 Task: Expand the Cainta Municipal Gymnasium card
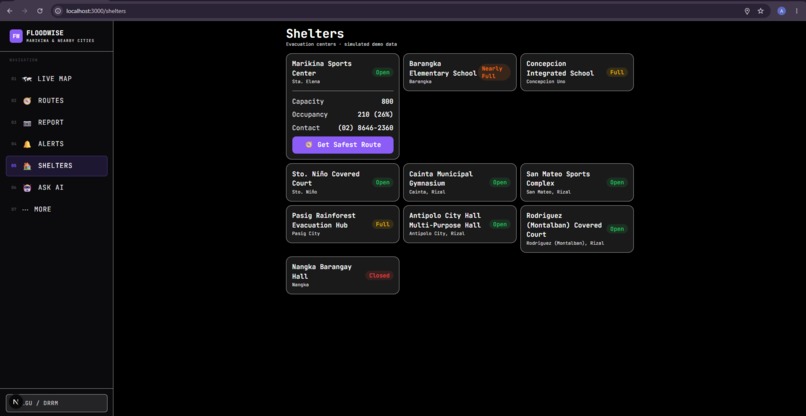point(460,183)
